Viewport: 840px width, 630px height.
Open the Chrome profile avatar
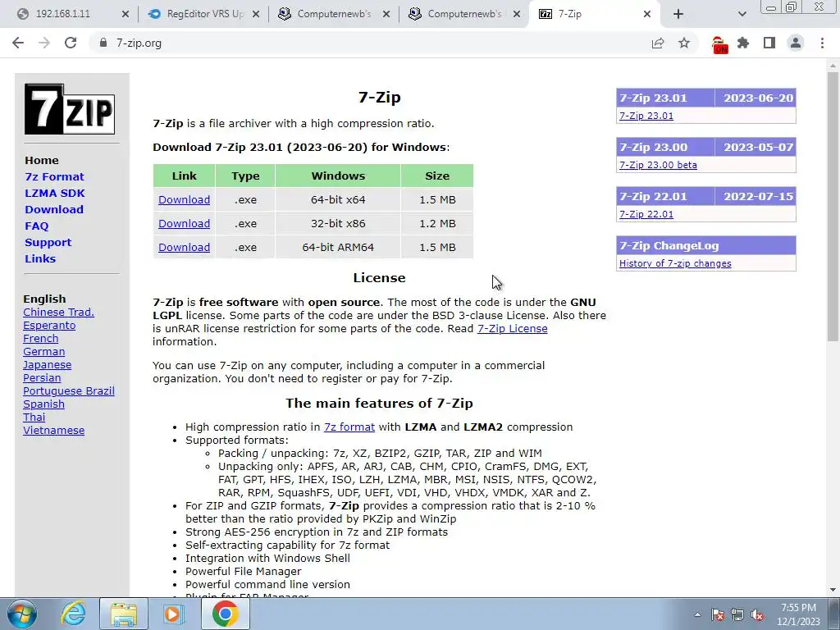point(796,43)
